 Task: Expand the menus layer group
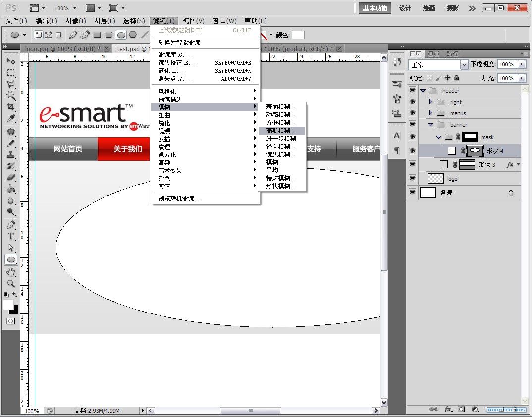[x=431, y=113]
